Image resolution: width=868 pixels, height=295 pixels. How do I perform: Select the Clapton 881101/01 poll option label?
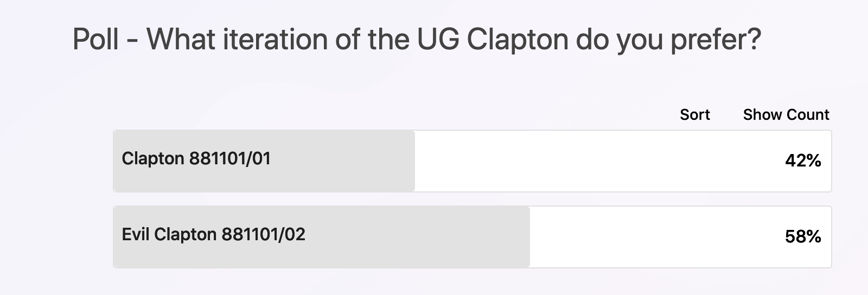[196, 158]
